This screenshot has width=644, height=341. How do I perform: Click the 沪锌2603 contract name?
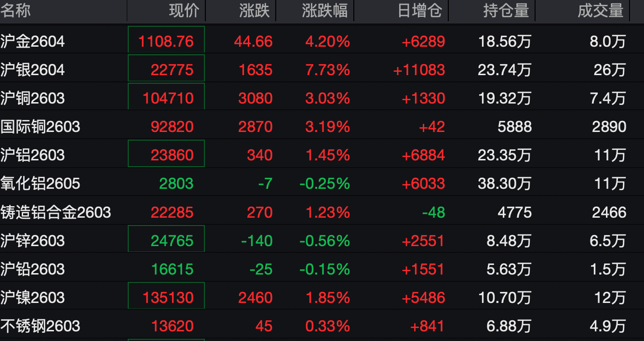pyautogui.click(x=33, y=241)
